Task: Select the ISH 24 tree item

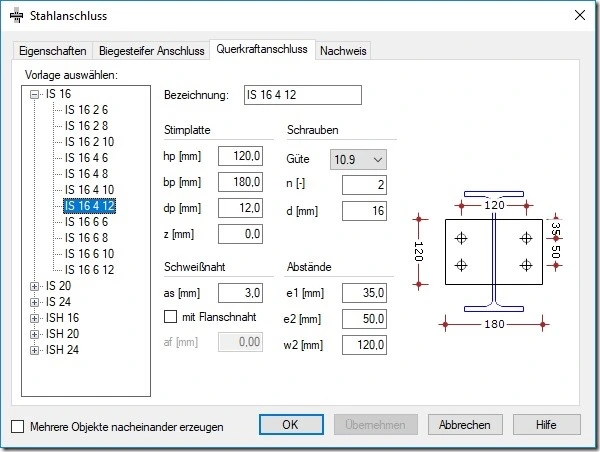Action: point(62,350)
